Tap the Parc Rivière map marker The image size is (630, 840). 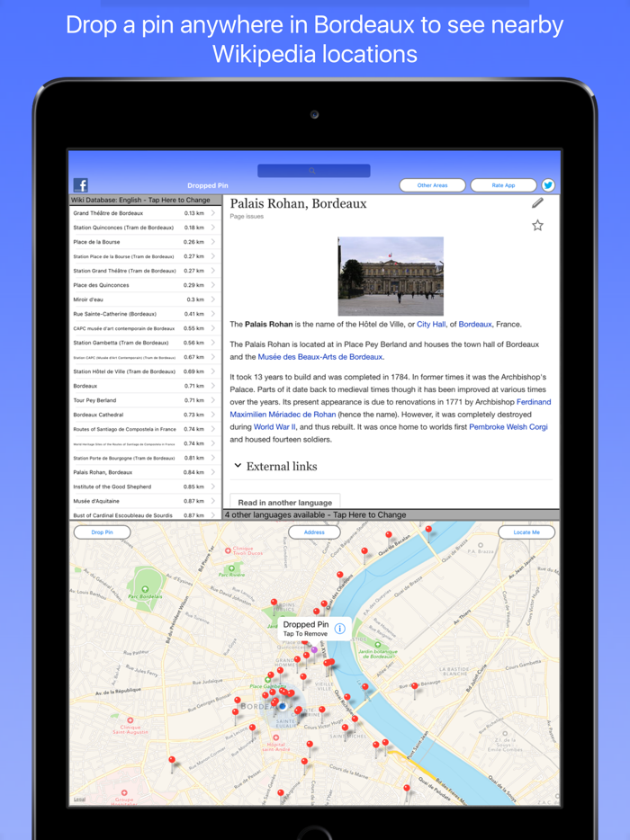click(231, 568)
